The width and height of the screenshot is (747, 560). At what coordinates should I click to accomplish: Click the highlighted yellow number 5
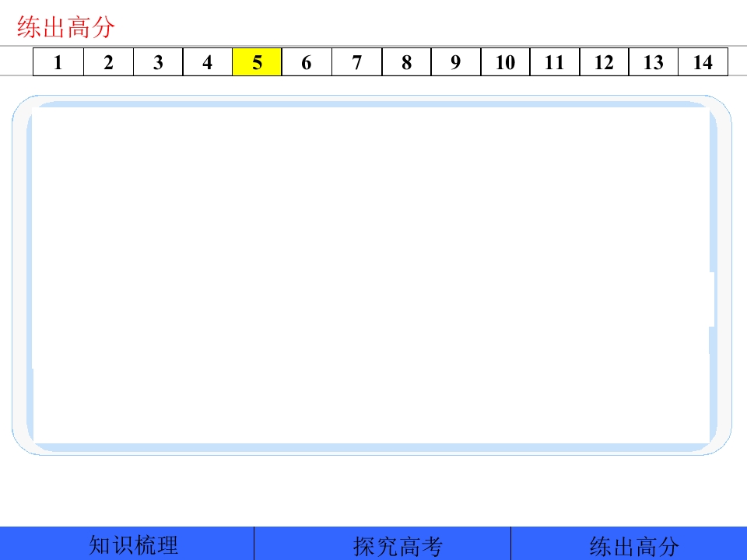pos(258,62)
